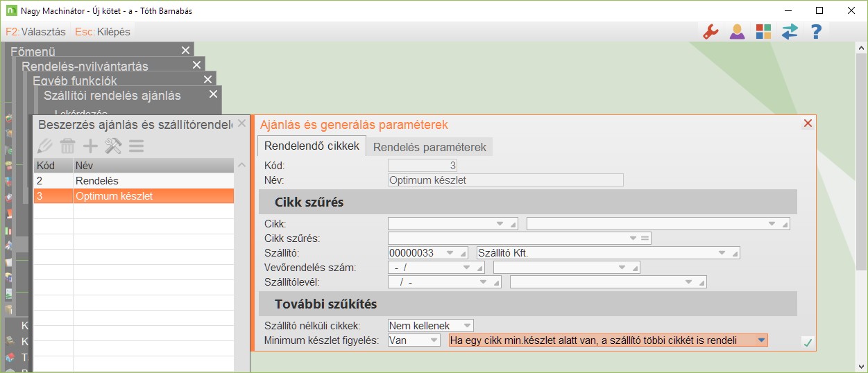
Task: Open the Minimum készlet figyelés Van dropdown
Action: pos(434,340)
